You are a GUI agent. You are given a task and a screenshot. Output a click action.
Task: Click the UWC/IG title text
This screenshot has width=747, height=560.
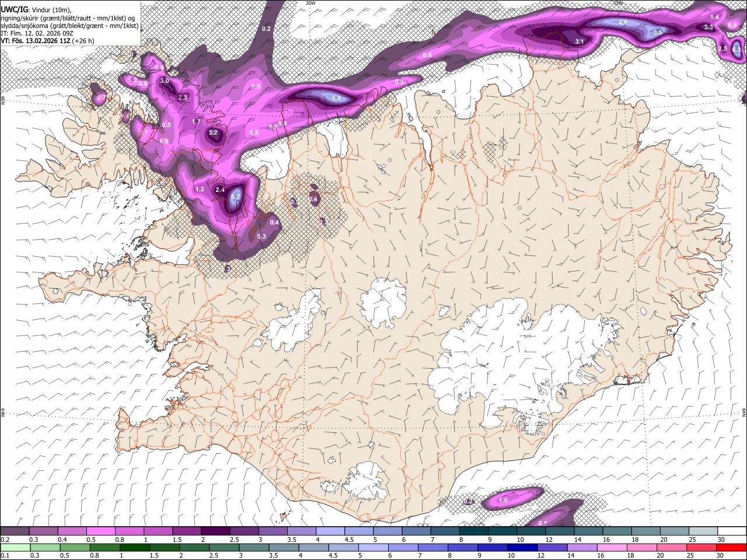[x=13, y=9]
